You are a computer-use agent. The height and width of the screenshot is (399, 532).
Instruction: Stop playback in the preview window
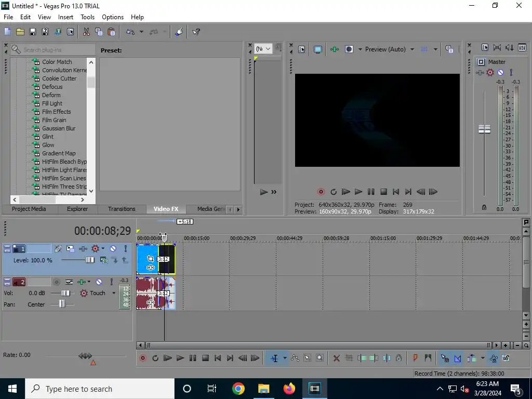[383, 192]
